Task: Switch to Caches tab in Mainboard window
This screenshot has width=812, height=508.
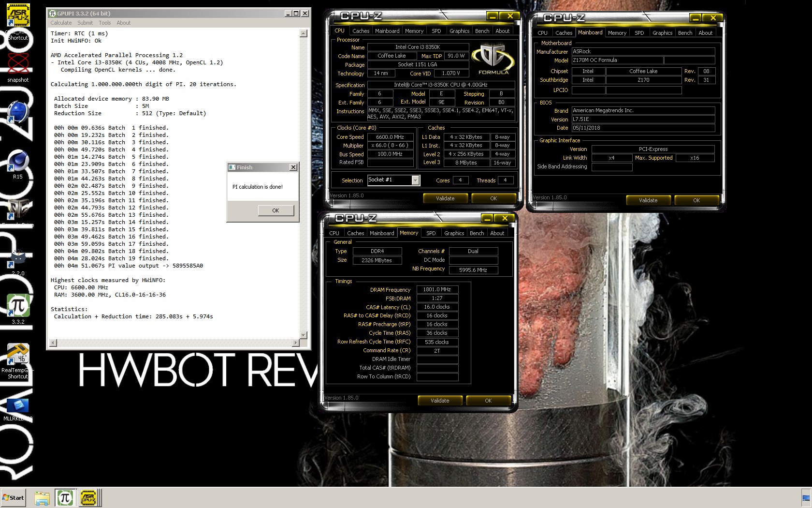Action: point(564,33)
